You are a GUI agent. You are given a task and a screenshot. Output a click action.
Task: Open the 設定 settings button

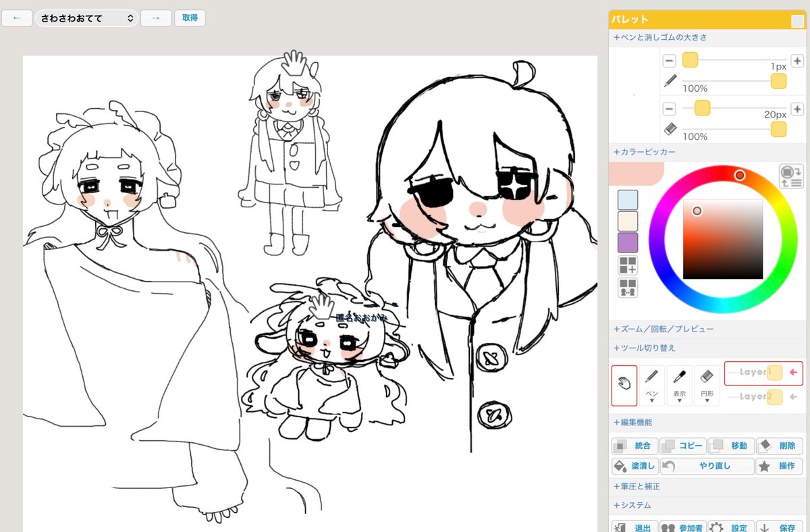[731, 528]
